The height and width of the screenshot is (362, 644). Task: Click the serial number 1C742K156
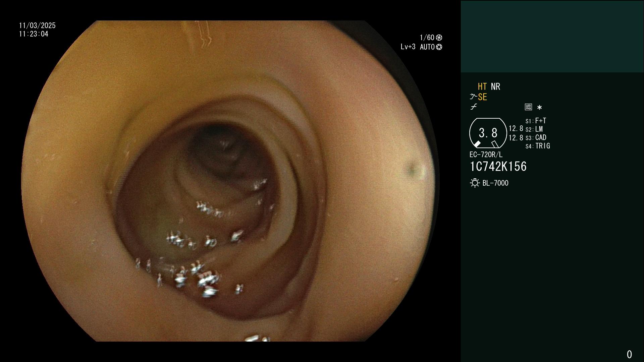point(498,167)
